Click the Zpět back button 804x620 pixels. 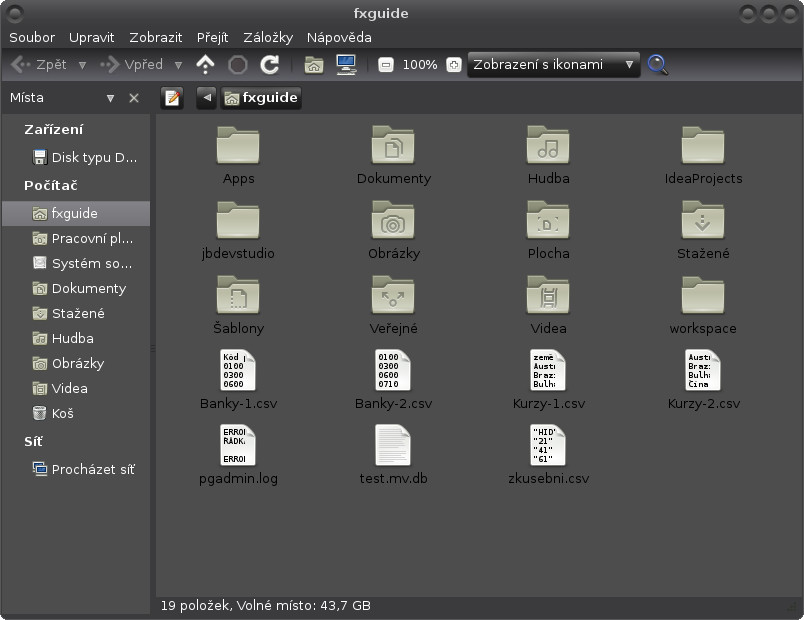point(40,65)
